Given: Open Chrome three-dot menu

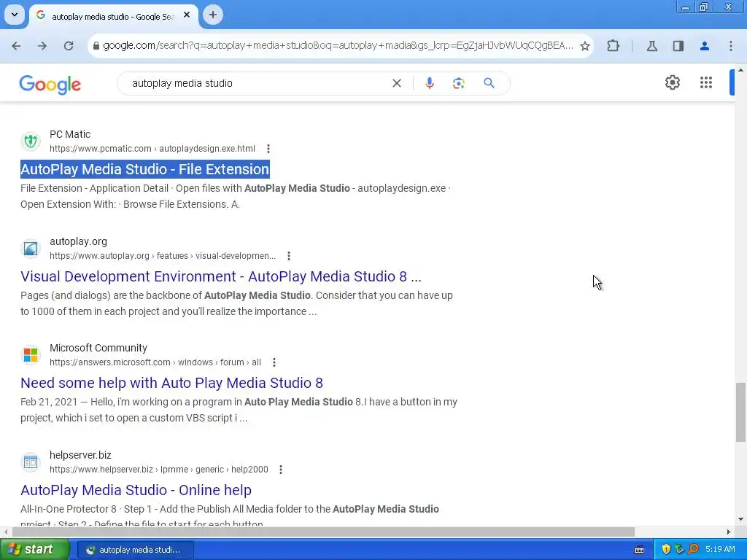Looking at the screenshot, I should tap(731, 46).
